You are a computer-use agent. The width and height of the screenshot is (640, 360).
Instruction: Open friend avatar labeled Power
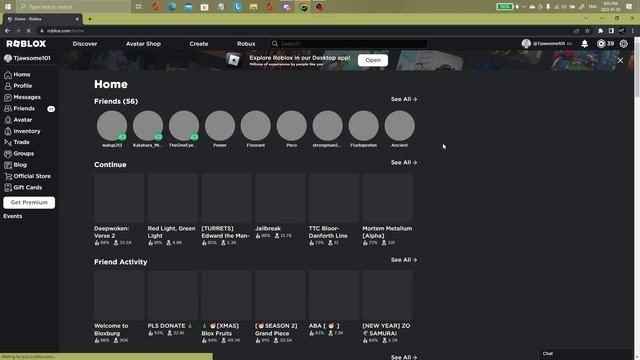pos(220,126)
